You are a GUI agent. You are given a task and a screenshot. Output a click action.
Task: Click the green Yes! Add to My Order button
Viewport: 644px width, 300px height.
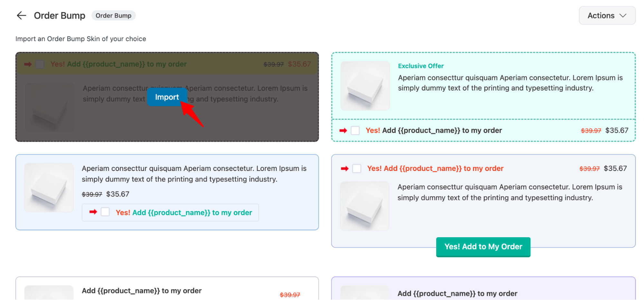pyautogui.click(x=483, y=247)
